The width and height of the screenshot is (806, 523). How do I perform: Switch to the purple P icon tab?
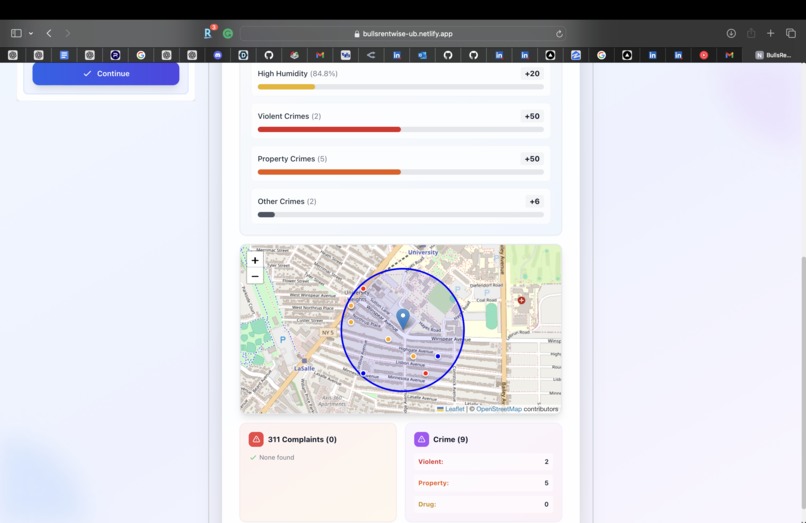115,55
